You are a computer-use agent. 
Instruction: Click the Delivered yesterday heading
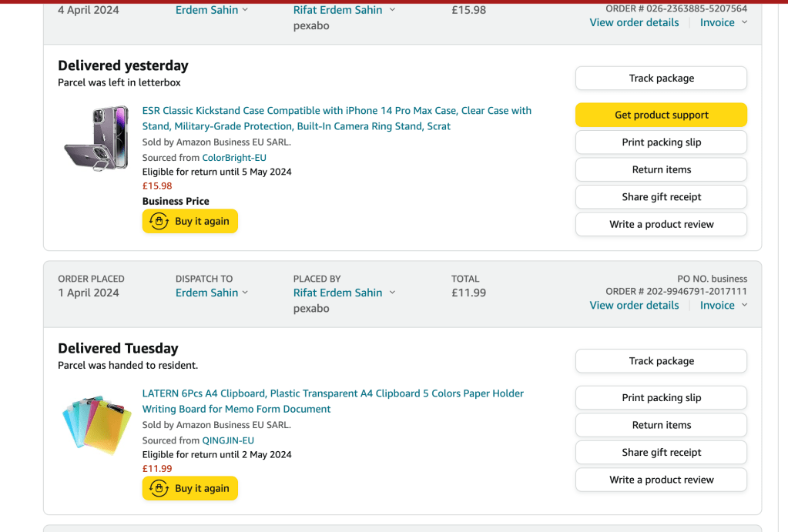pos(123,65)
